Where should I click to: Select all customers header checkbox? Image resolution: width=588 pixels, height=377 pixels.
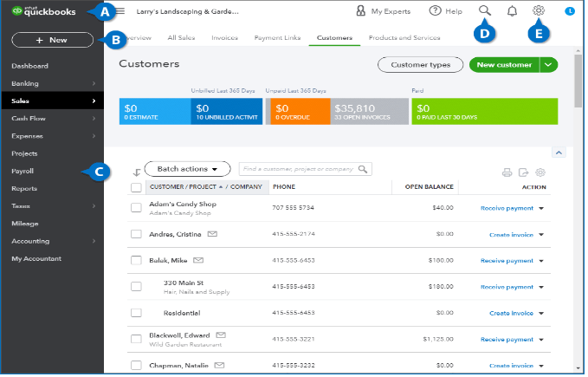137,188
